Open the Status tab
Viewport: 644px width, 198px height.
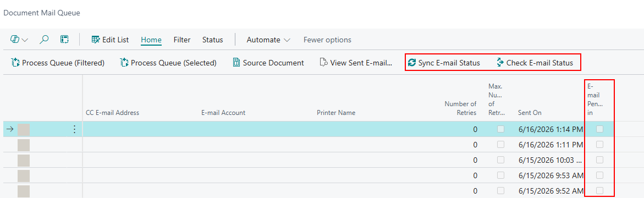(212, 40)
